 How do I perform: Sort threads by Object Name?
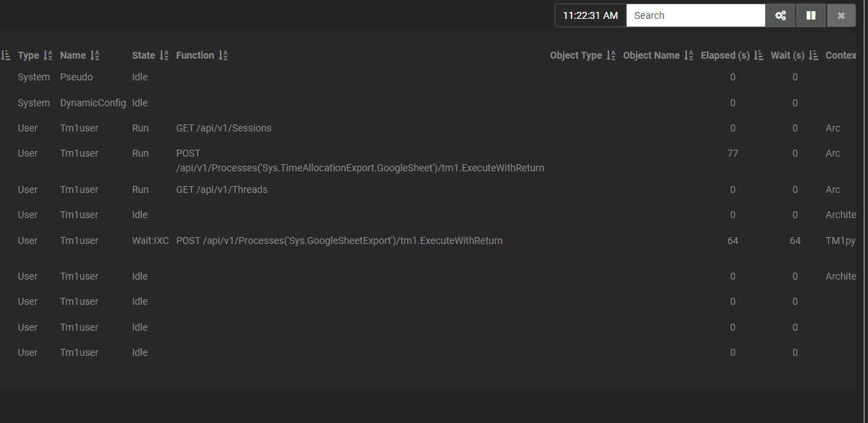[688, 55]
